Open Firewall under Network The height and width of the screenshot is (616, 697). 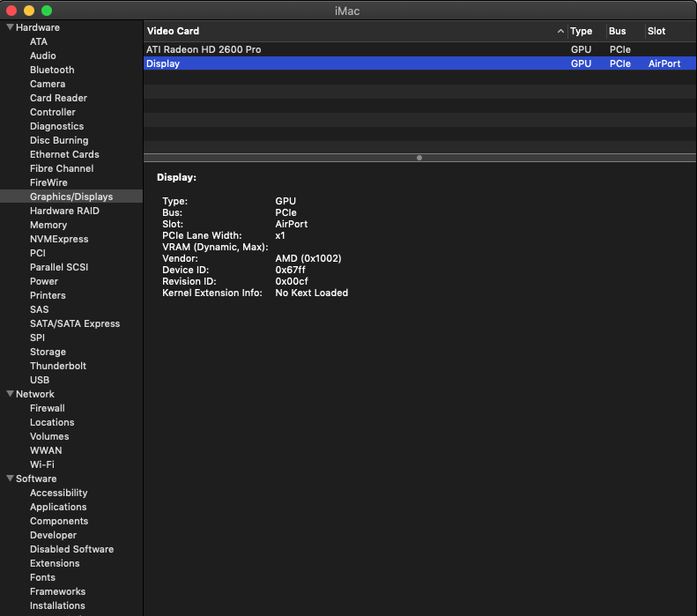tap(47, 408)
